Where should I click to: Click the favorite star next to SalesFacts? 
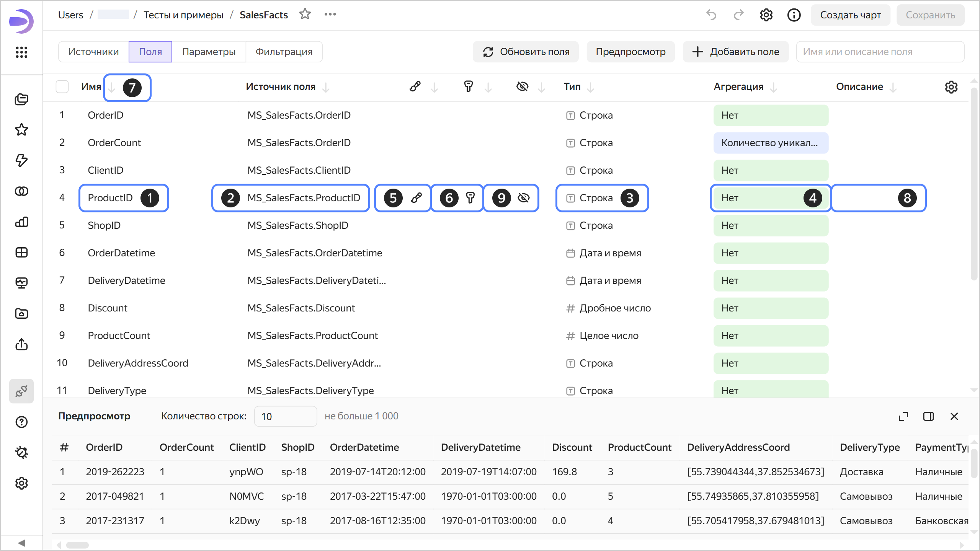point(305,15)
